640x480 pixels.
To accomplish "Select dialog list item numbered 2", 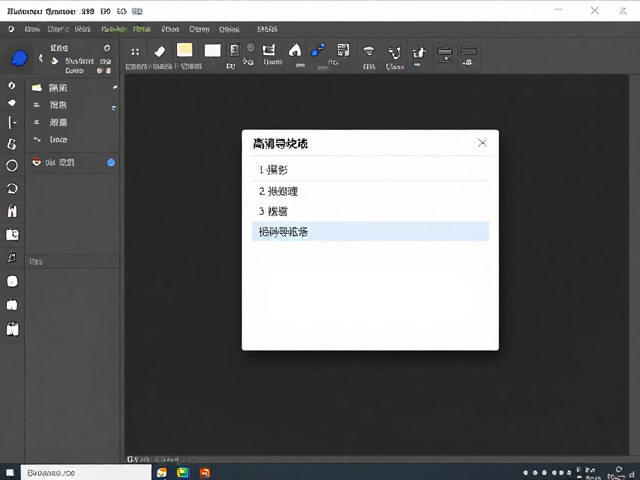I will (x=370, y=191).
